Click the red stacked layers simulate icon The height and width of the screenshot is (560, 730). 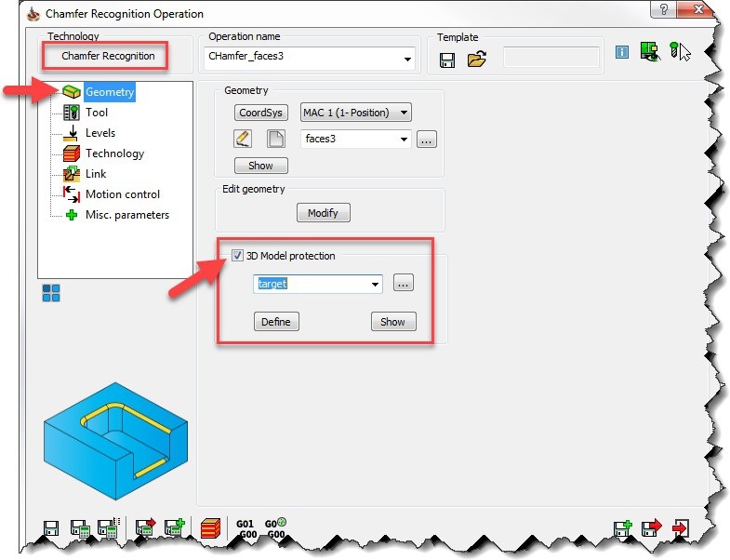coord(210,528)
